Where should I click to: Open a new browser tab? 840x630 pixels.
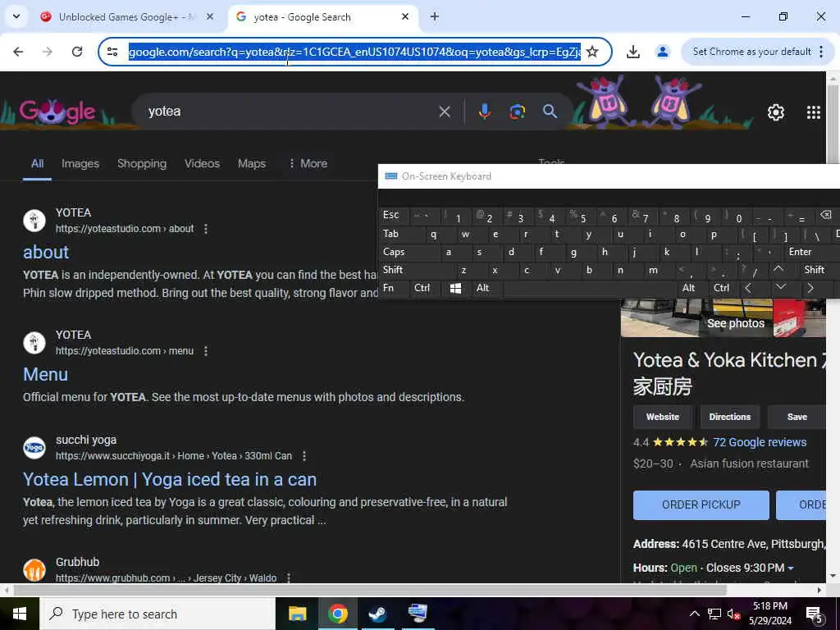435,16
